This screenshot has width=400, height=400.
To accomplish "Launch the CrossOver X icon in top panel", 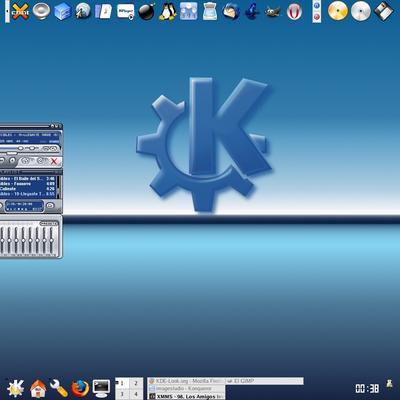I will tap(20, 12).
